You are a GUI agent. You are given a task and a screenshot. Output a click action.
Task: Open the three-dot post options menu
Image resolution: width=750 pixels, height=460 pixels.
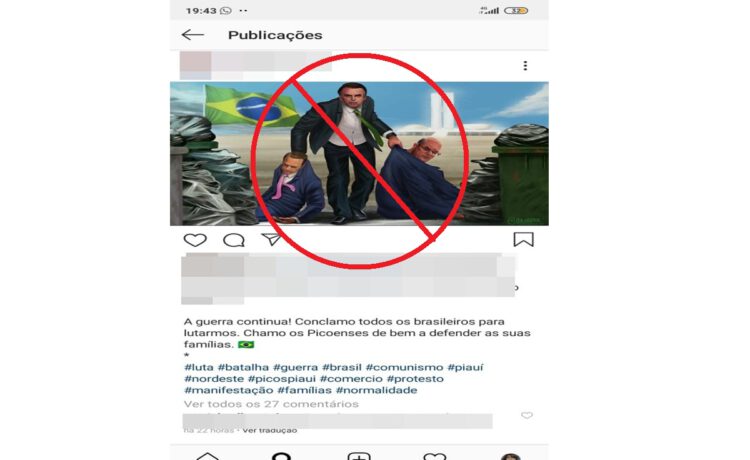[x=525, y=66]
